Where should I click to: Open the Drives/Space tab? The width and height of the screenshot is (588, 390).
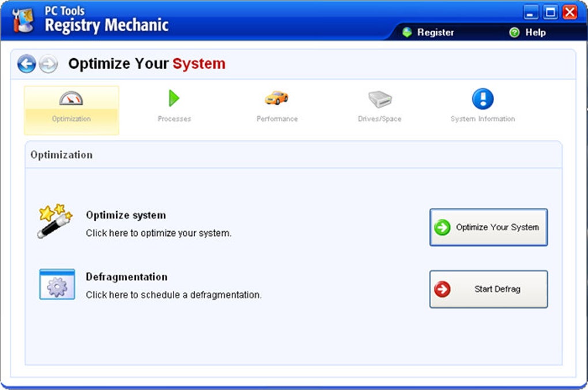[379, 119]
